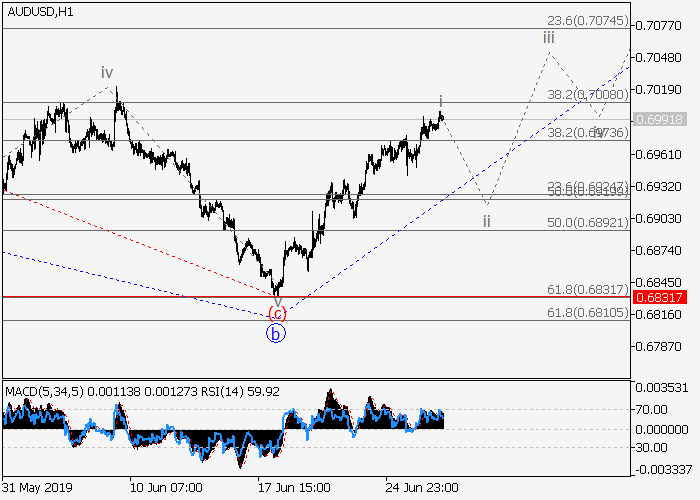Select the 23.6(0.70745) Fibonacci level label
The width and height of the screenshot is (700, 500).
tap(586, 20)
